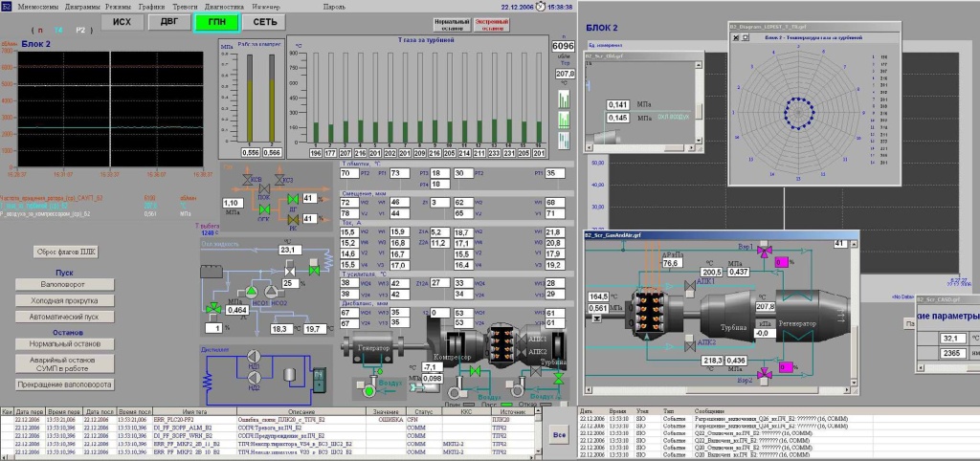Viewport: 980px width, 461px height.
Task: Switch to the ИСХ screen tab
Action: pos(122,22)
